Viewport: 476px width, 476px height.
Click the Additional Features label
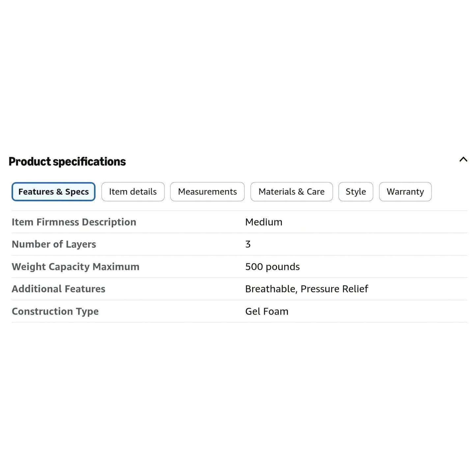59,289
